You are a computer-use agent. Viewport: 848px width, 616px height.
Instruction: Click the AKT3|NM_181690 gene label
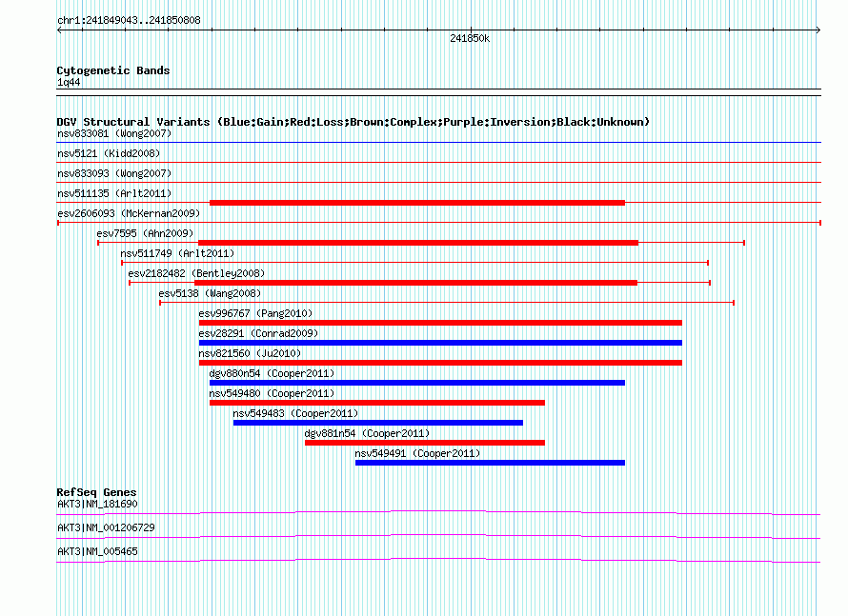point(97,504)
